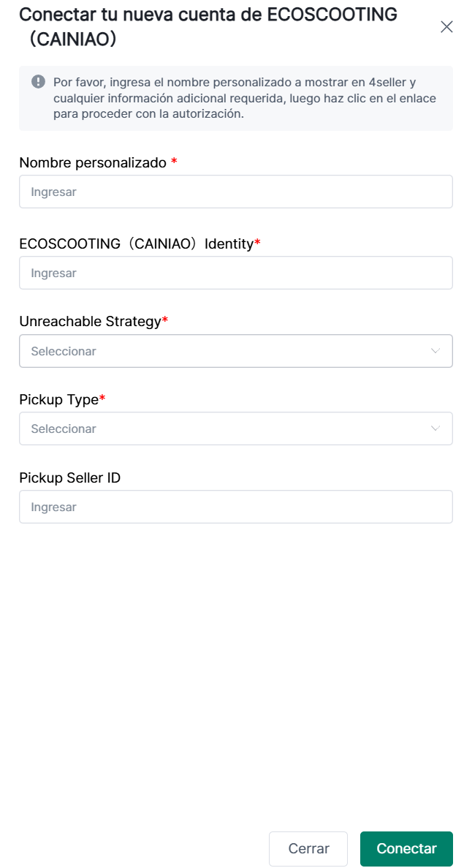
Task: Click the ECOSCOOTING (CAINIAO) Identity label
Action: 136,244
